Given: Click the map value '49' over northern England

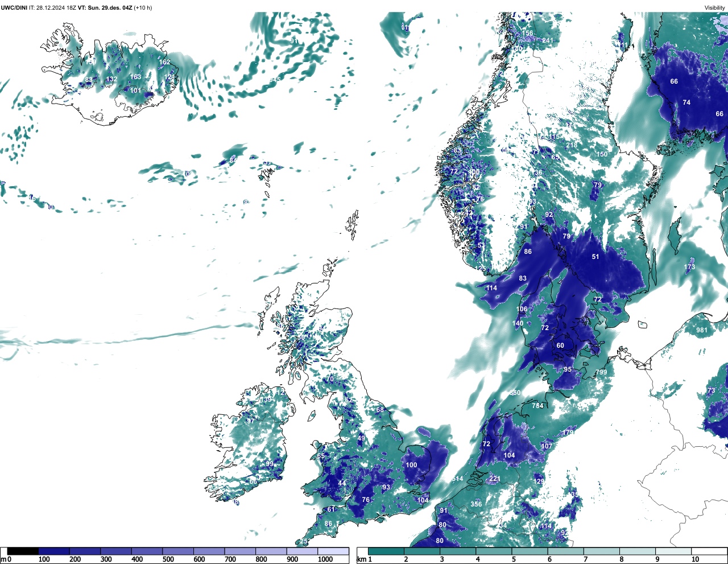Looking at the screenshot, I should pyautogui.click(x=361, y=438).
